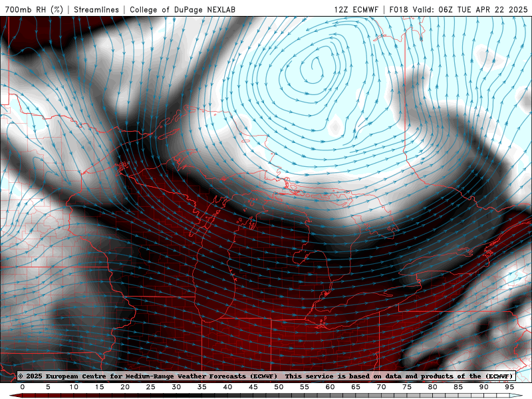Click the '10' value on the color scale
The image size is (532, 399).
click(x=74, y=387)
